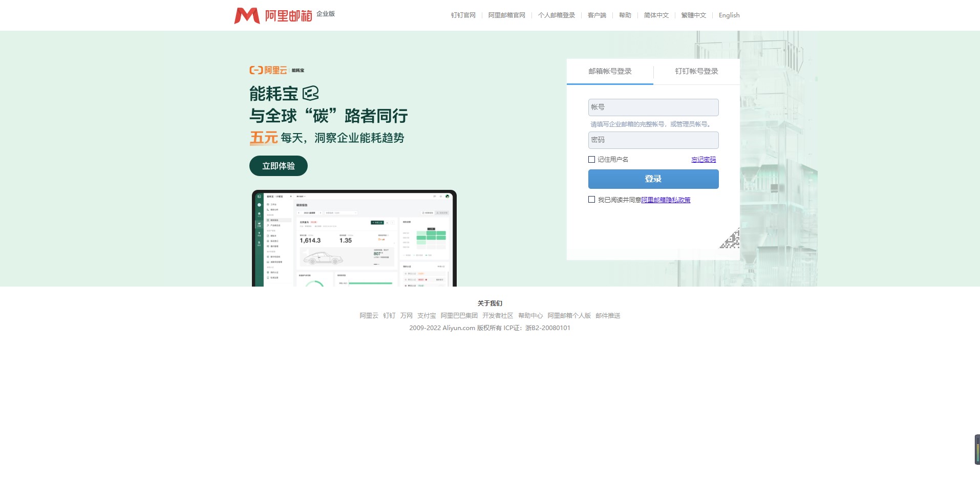
Task: Open 开发者社区 footer link
Action: click(x=498, y=316)
